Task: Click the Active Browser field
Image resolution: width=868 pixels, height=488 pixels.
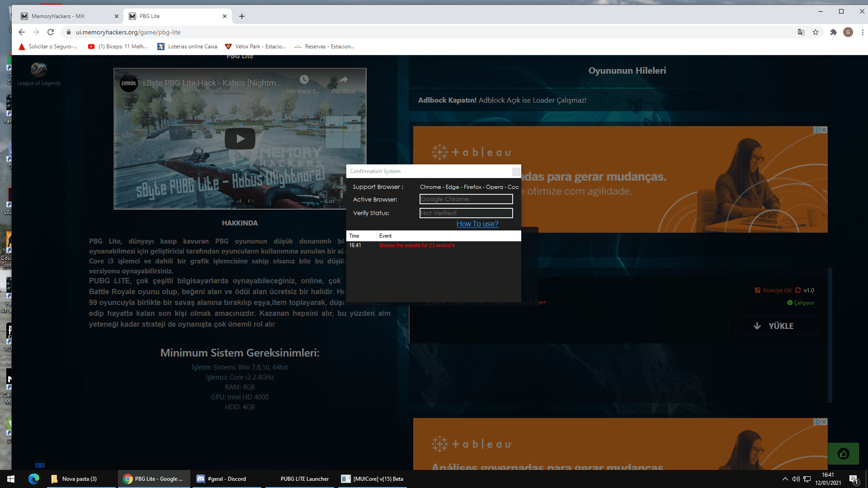Action: coord(466,199)
